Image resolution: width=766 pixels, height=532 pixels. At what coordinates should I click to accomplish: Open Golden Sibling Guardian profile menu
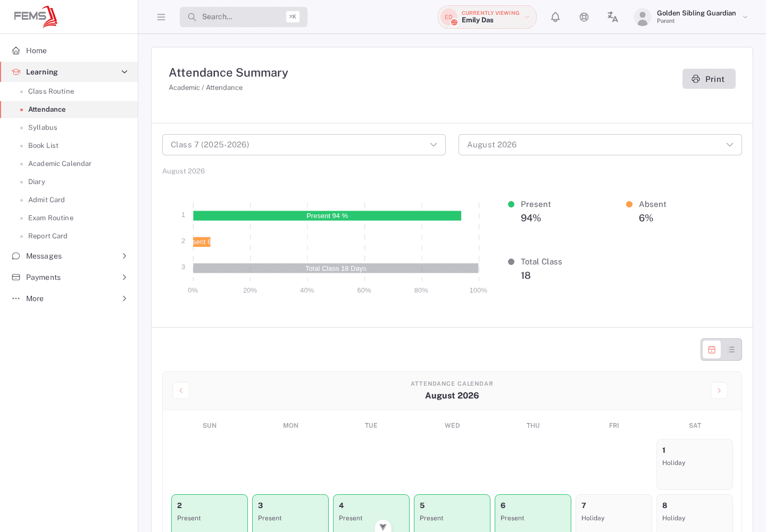691,17
